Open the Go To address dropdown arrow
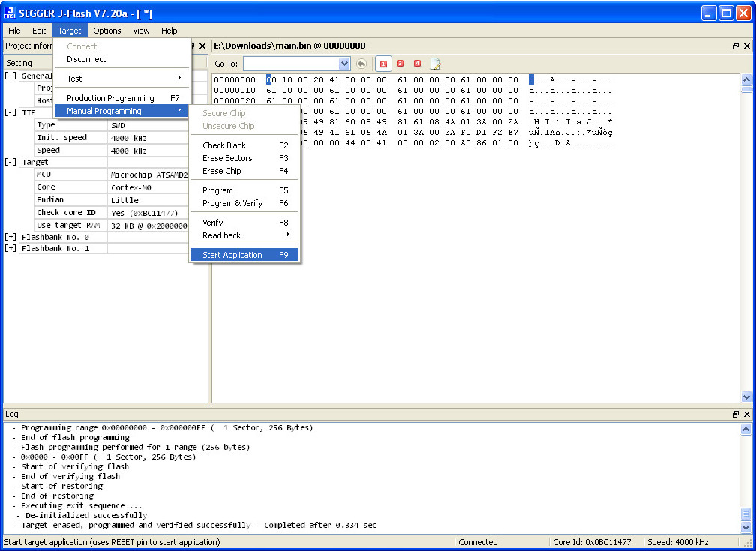 tap(343, 64)
